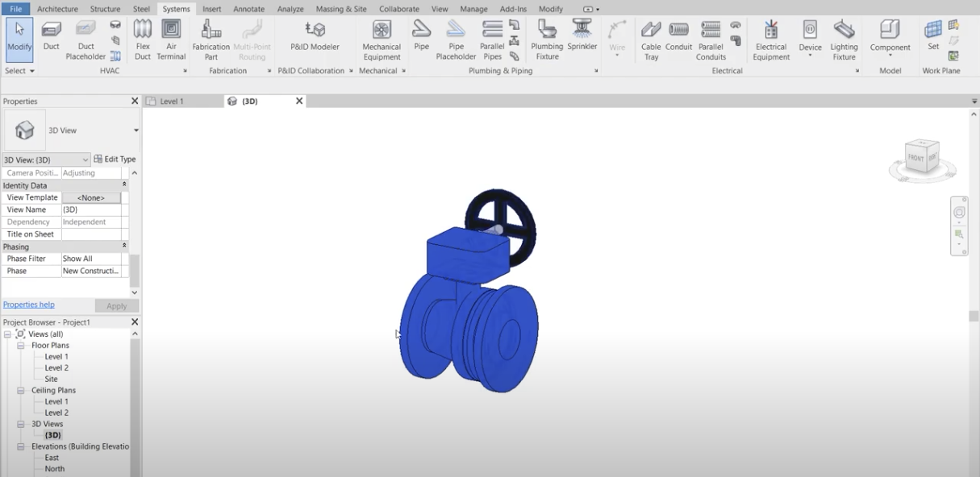This screenshot has width=980, height=477.
Task: Click the Lighting Fixture tool
Action: [844, 39]
